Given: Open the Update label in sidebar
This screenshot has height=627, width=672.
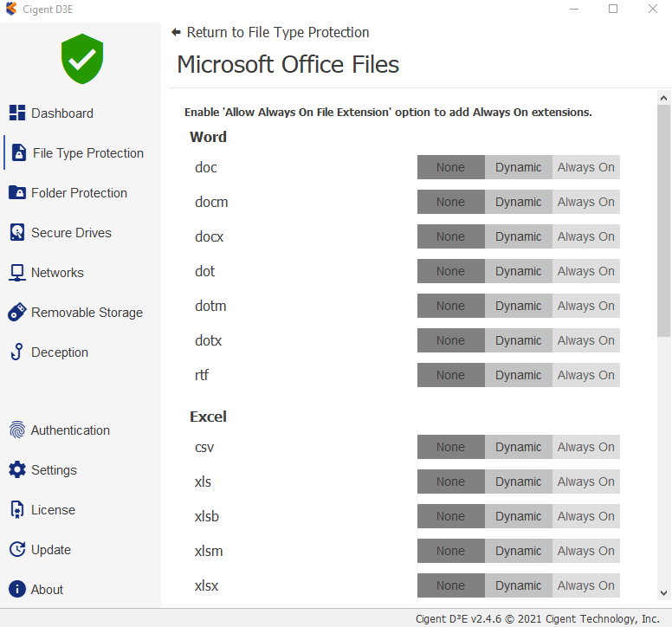Looking at the screenshot, I should [51, 550].
